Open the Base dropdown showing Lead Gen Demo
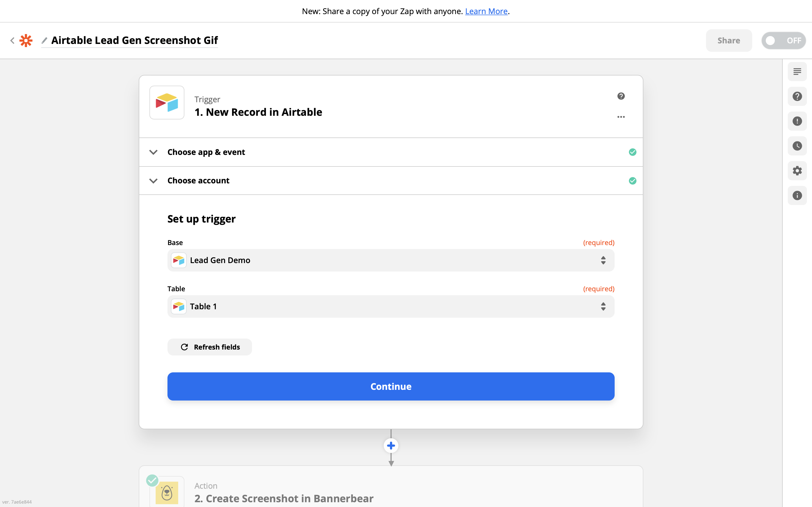812x507 pixels. 390,260
